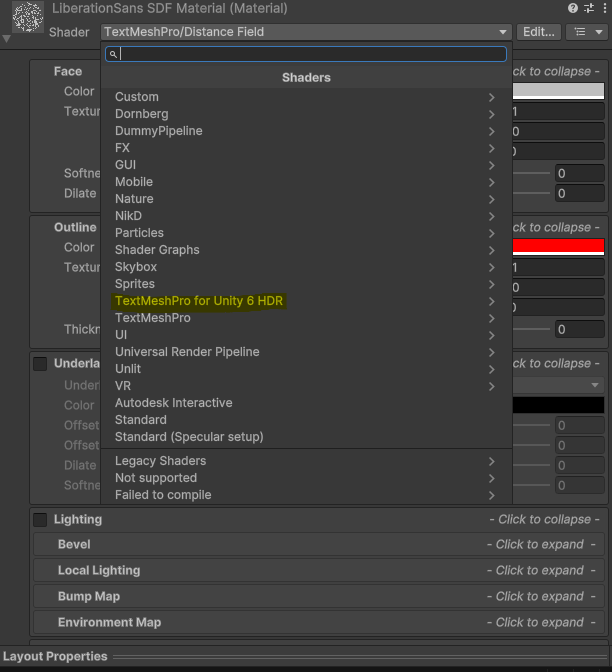Screen dimensions: 612x672
Task: Open the Nature shader submenu
Action: pos(306,199)
